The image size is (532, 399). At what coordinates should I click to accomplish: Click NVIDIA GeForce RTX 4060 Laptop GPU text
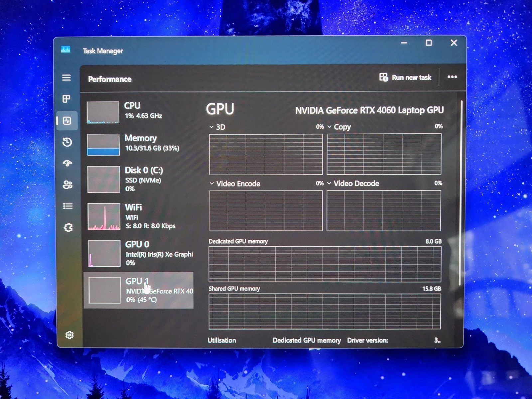tap(369, 110)
